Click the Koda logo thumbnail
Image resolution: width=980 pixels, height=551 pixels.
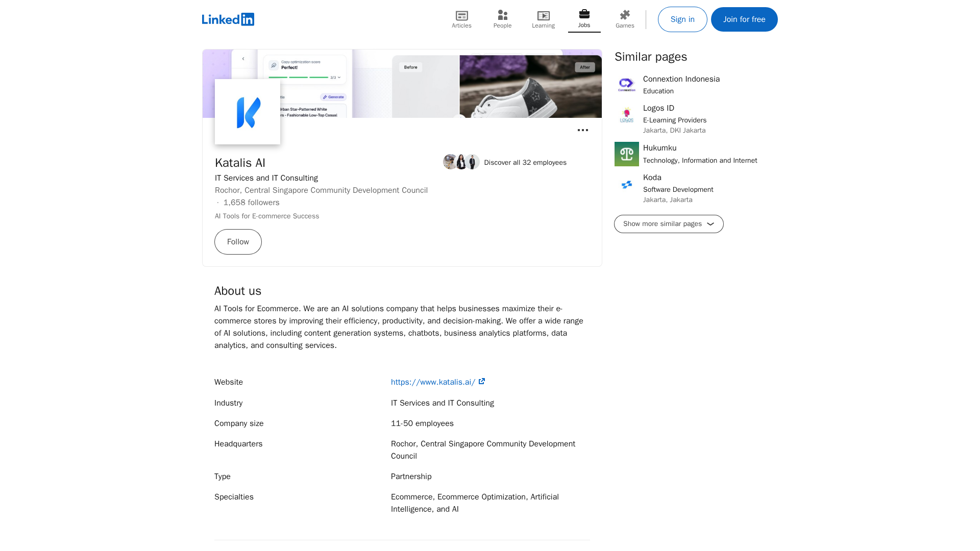point(626,185)
